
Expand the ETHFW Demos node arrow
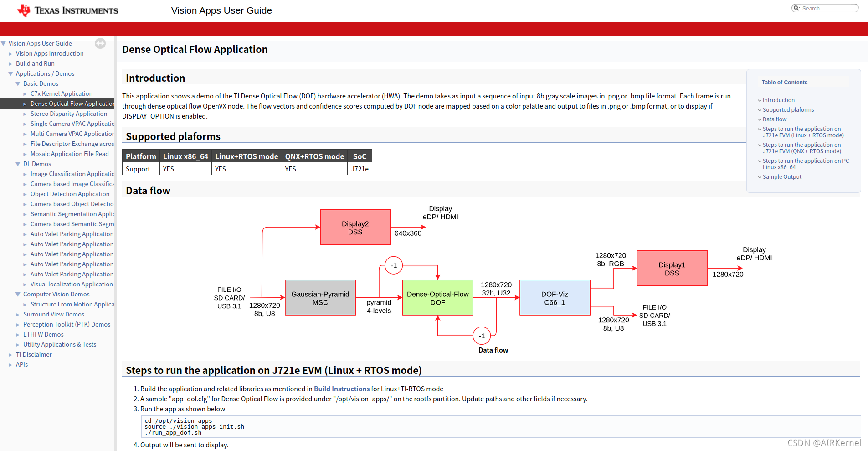tap(18, 335)
